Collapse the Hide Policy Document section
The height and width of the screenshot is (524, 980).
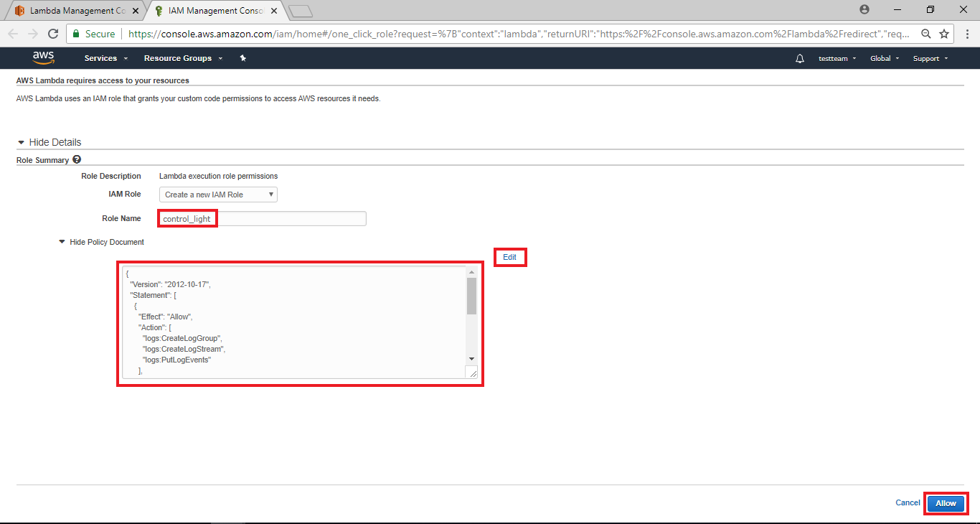coord(102,242)
